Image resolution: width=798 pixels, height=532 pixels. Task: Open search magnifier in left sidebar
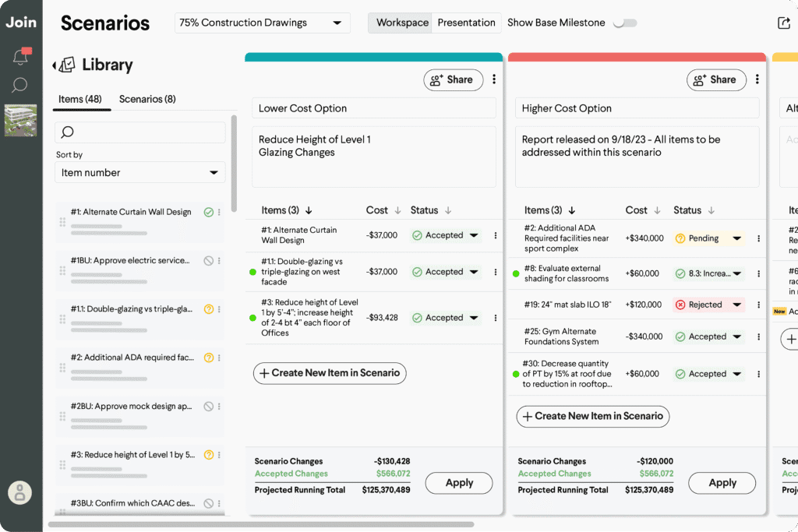coord(19,84)
